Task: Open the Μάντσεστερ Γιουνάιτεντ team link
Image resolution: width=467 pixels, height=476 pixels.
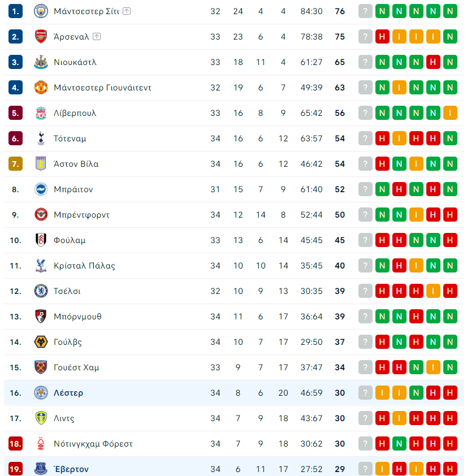Action: 102,88
